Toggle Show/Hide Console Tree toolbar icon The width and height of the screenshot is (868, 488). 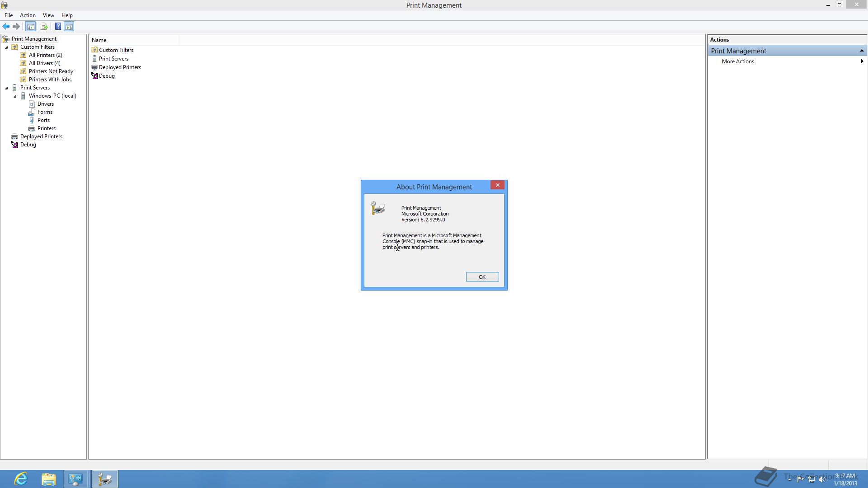30,27
